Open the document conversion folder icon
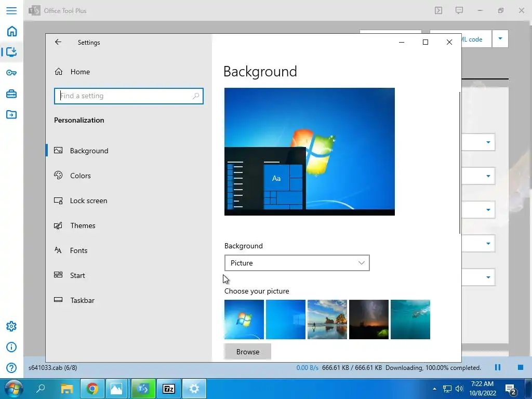Screen dimensions: 532x399 [x=11, y=115]
